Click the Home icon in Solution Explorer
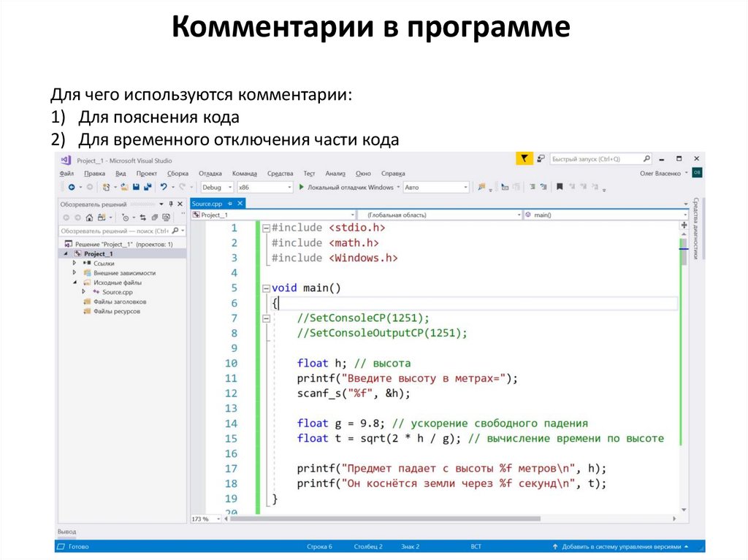 (89, 218)
